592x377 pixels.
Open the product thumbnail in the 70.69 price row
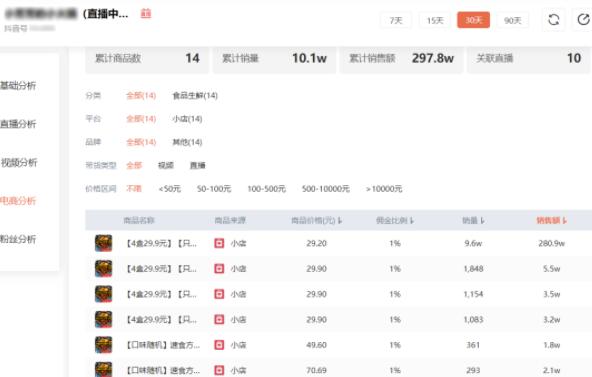pyautogui.click(x=103, y=369)
